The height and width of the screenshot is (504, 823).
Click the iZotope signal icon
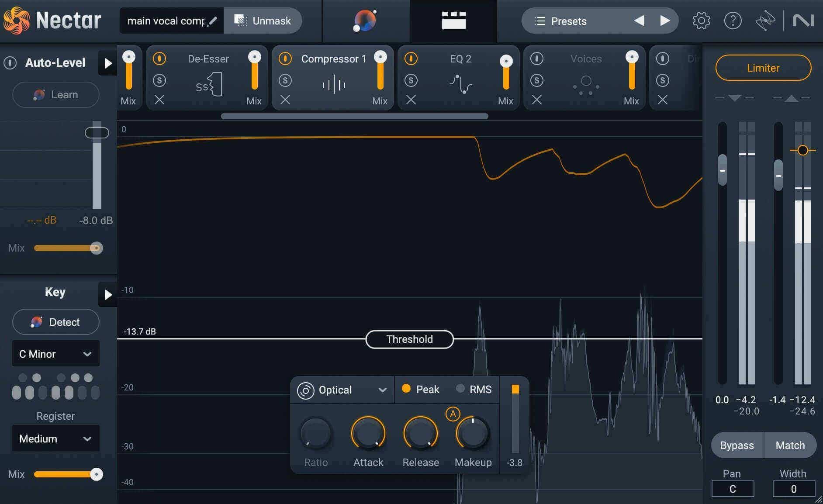point(765,21)
